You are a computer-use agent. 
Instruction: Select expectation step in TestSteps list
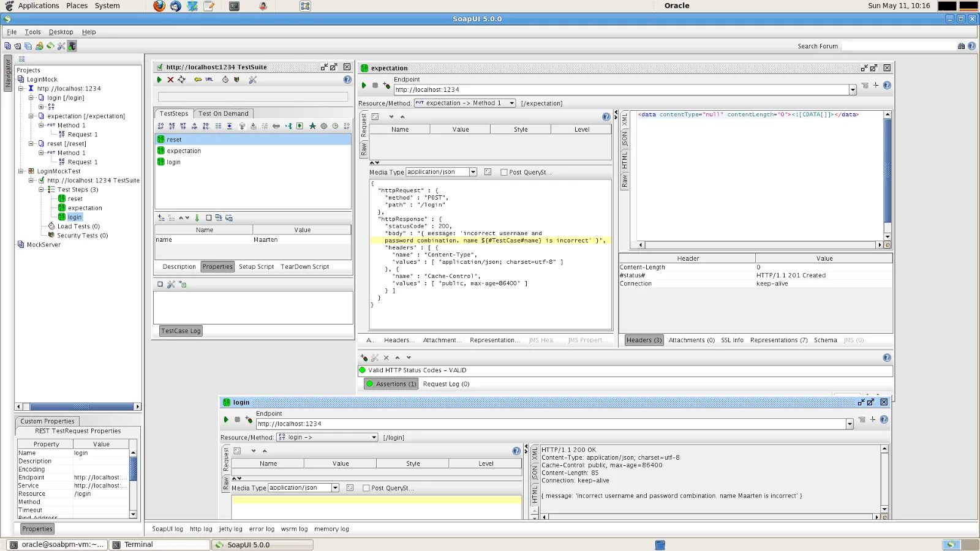pos(253,151)
